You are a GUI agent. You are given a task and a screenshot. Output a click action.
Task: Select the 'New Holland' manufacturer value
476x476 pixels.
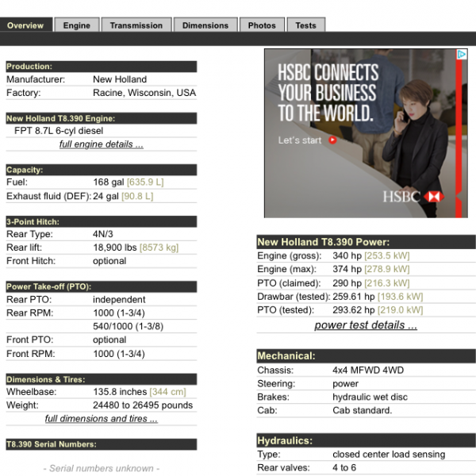[x=120, y=79]
